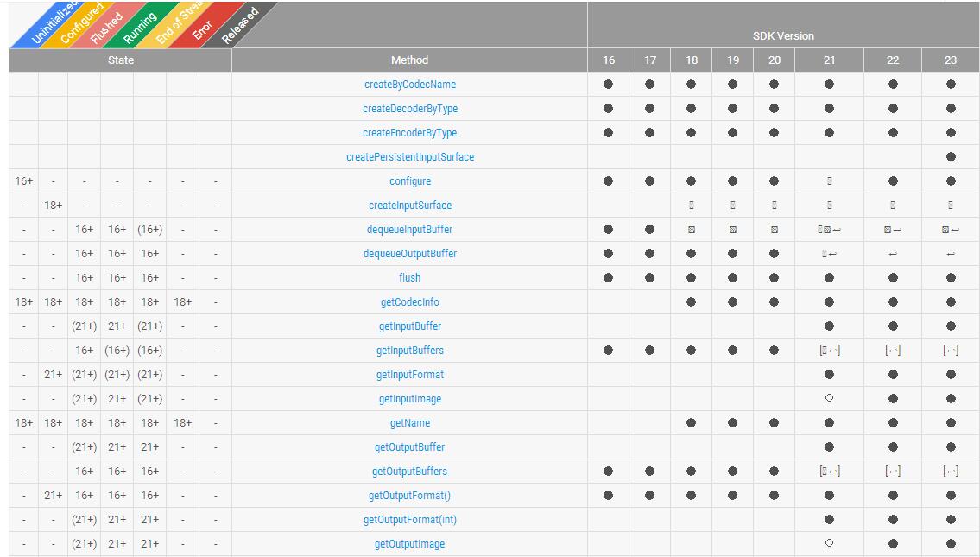
Task: Click the SDK 22 dot in getInputFormat row
Action: (x=893, y=375)
